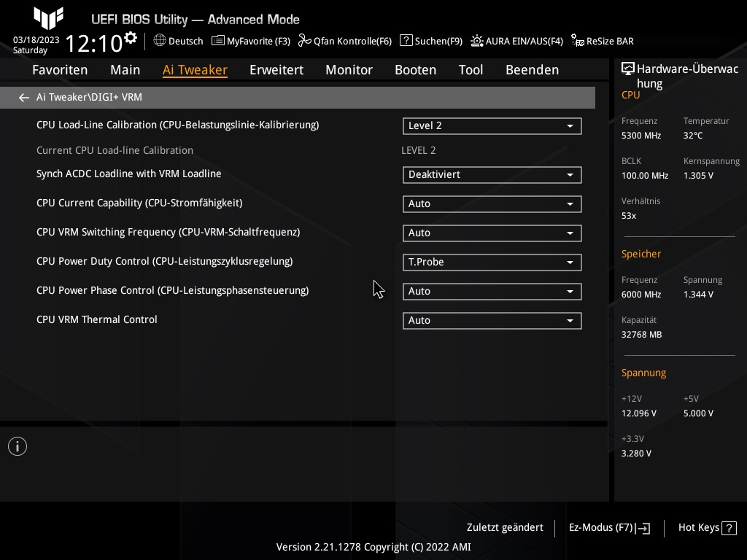Viewport: 747px width, 560px height.
Task: Select CPU VRM Switching Frequency label
Action: click(x=169, y=232)
